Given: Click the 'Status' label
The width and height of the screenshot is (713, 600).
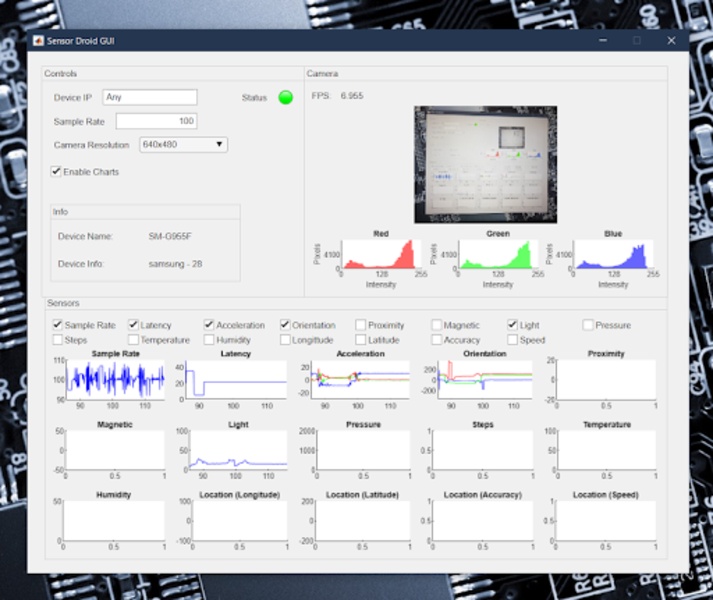Looking at the screenshot, I should [x=254, y=97].
